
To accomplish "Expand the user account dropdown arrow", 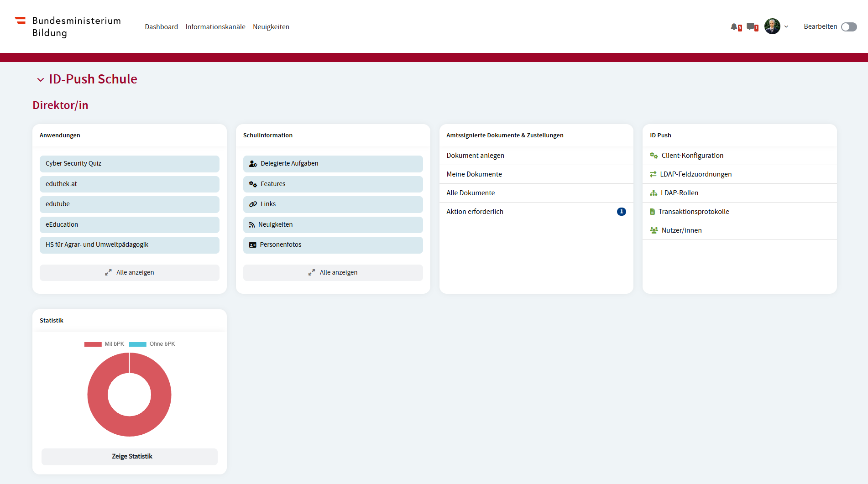I will 786,26.
